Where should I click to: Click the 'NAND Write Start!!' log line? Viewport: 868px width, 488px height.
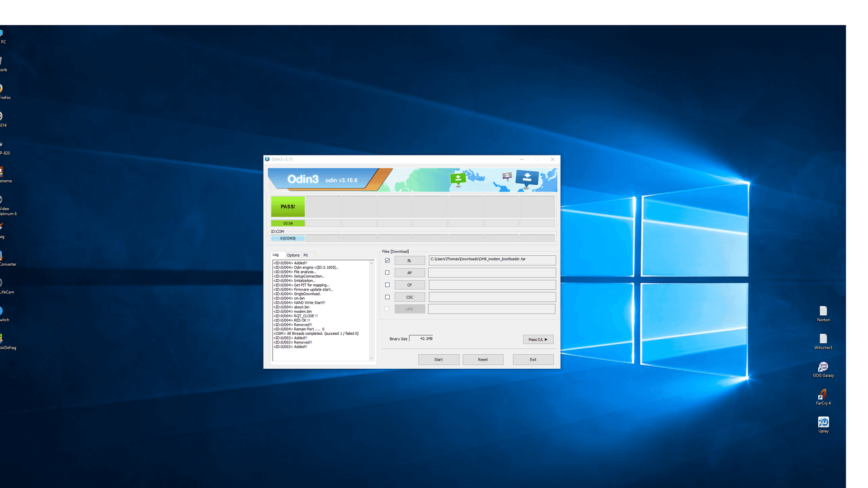point(299,303)
